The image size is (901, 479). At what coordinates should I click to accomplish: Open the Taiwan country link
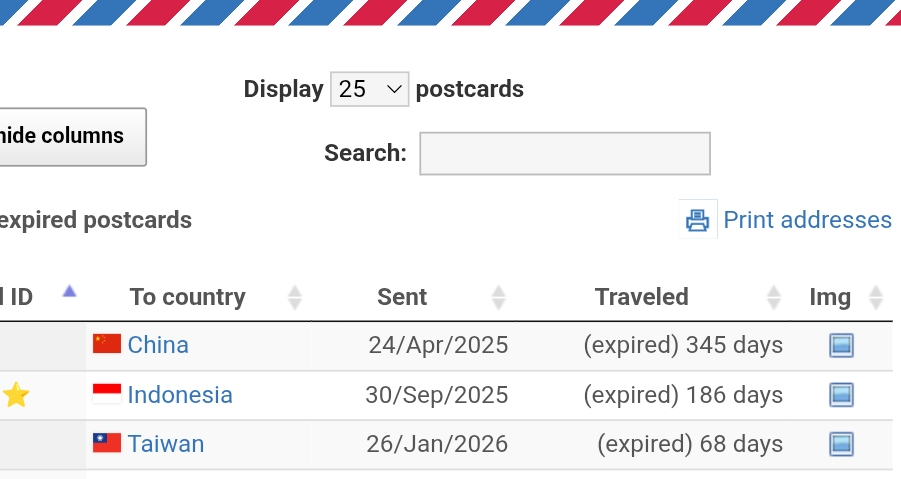166,443
